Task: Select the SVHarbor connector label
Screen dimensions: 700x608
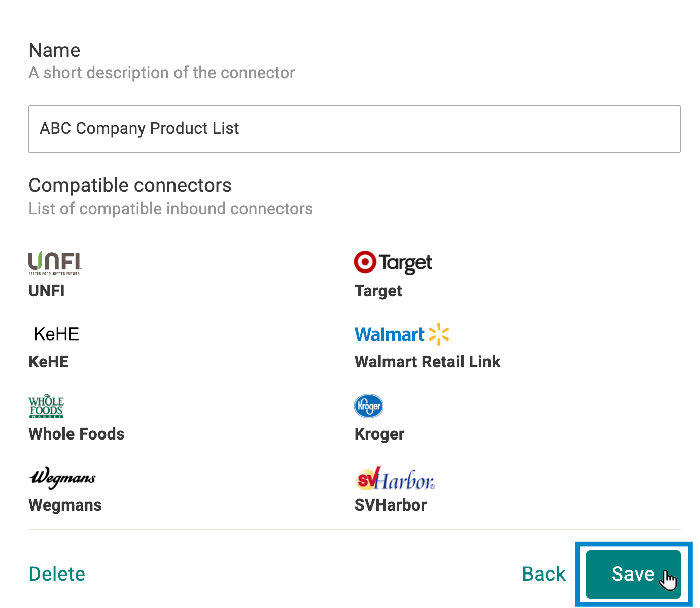Action: pyautogui.click(x=391, y=505)
